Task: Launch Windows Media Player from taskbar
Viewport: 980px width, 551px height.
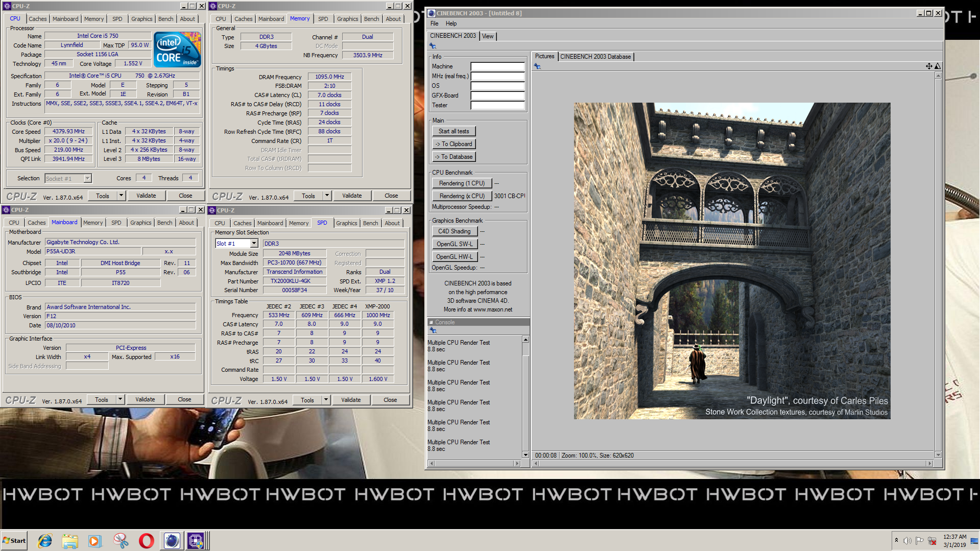Action: coord(95,540)
